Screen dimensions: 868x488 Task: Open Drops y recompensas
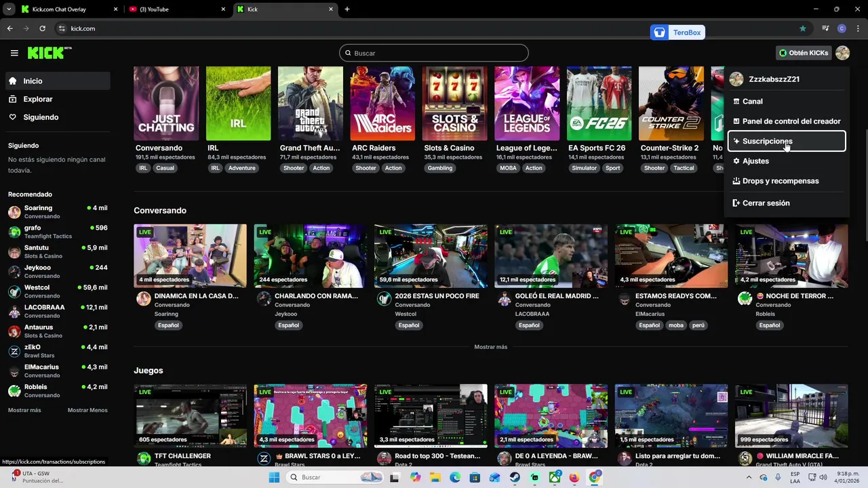(787, 181)
